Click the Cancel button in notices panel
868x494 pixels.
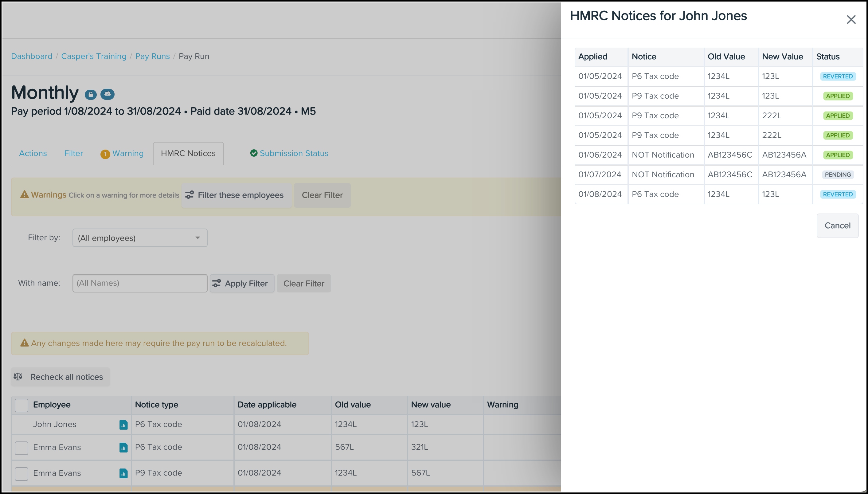tap(837, 225)
